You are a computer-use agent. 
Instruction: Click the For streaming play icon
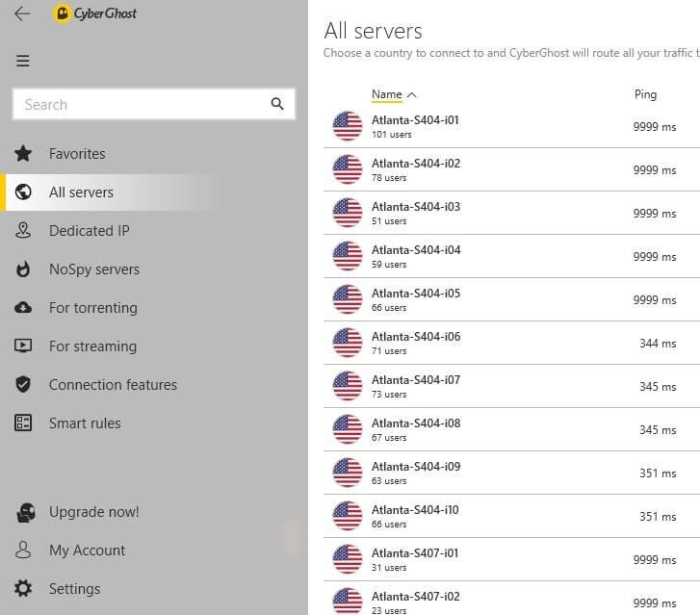pos(23,346)
